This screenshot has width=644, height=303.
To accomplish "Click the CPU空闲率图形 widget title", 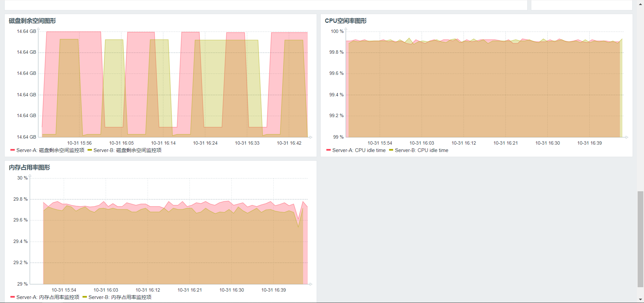I will point(345,21).
